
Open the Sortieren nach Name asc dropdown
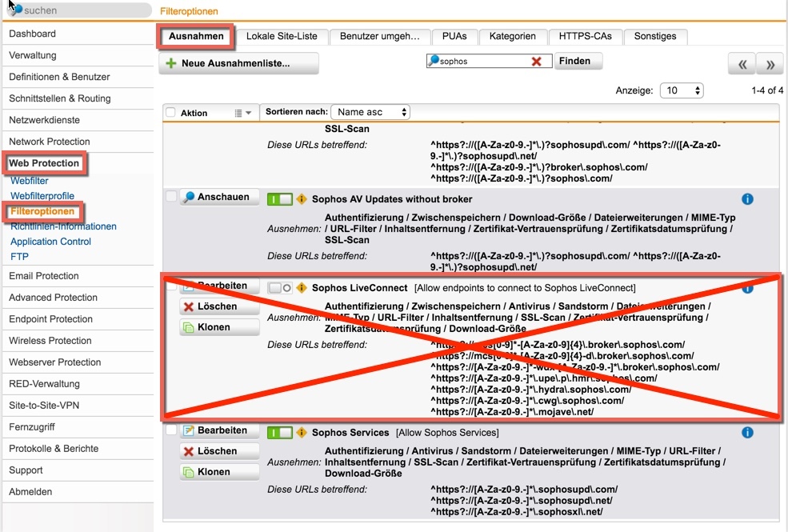370,112
